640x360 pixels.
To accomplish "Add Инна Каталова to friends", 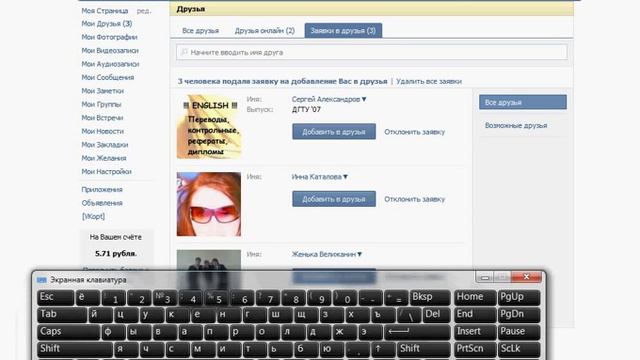I will [334, 199].
